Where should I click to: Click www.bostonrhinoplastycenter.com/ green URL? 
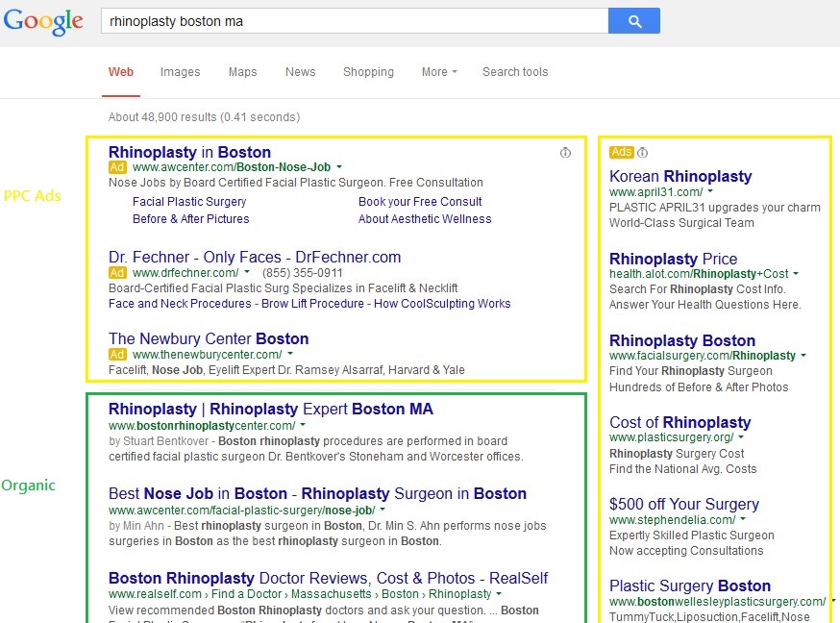click(x=202, y=426)
